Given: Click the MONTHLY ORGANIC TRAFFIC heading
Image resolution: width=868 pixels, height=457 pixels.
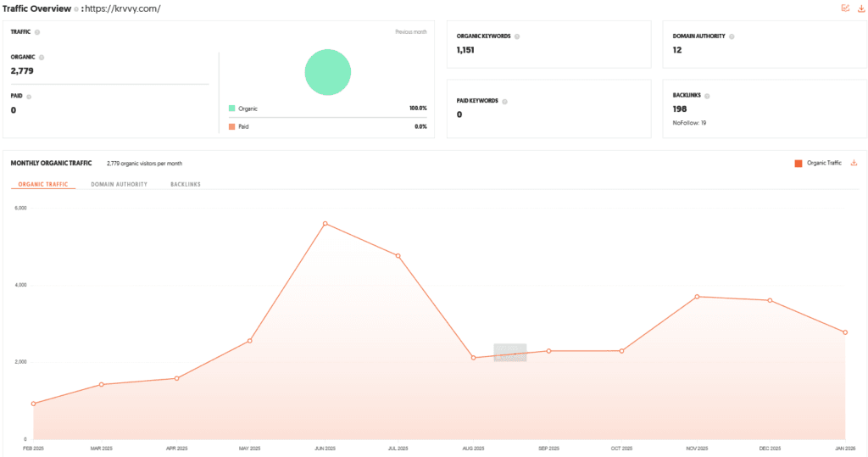Looking at the screenshot, I should click(51, 164).
